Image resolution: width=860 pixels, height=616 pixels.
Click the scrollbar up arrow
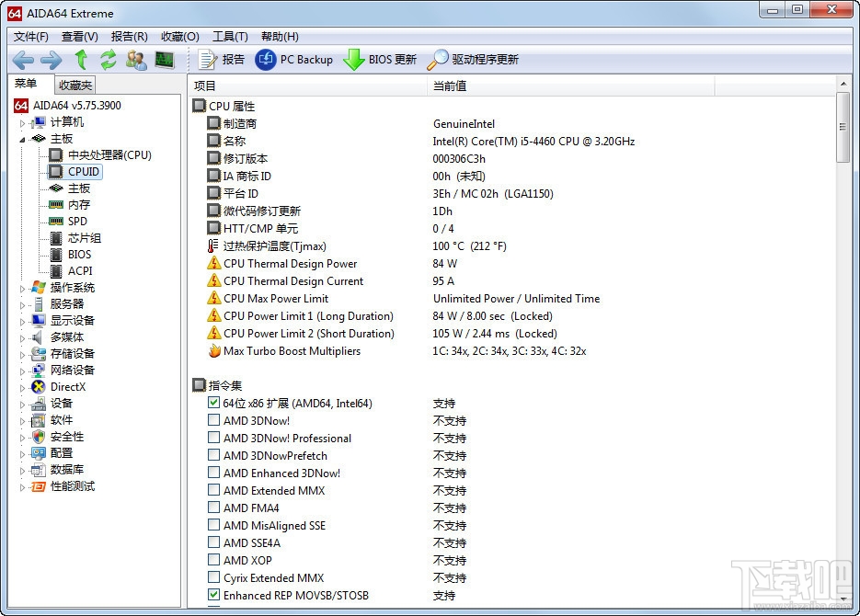843,84
